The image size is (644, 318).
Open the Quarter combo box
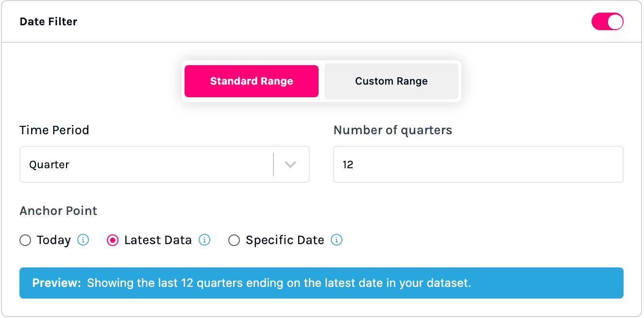tap(146, 165)
